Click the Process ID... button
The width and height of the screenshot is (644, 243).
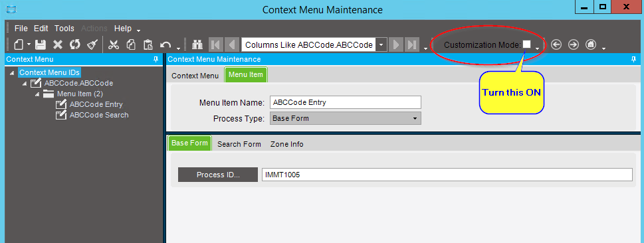(x=218, y=175)
